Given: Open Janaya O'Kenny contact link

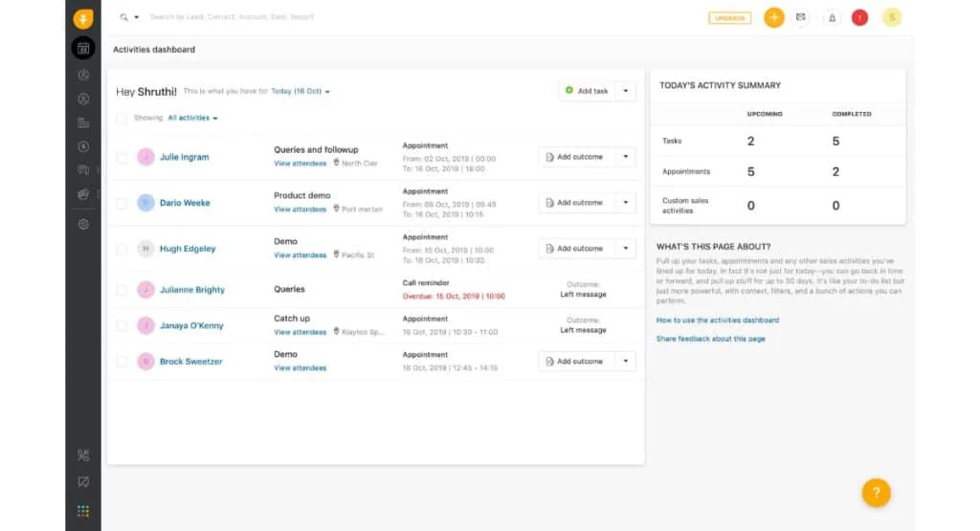Looking at the screenshot, I should pos(191,325).
